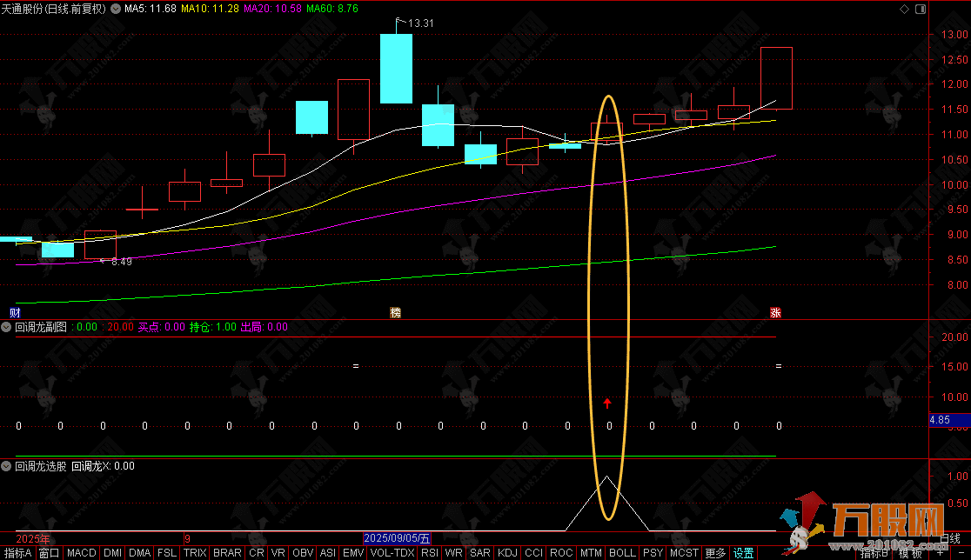Click the 8.49 low price label
Image resolution: width=971 pixels, height=560 pixels.
tap(122, 262)
